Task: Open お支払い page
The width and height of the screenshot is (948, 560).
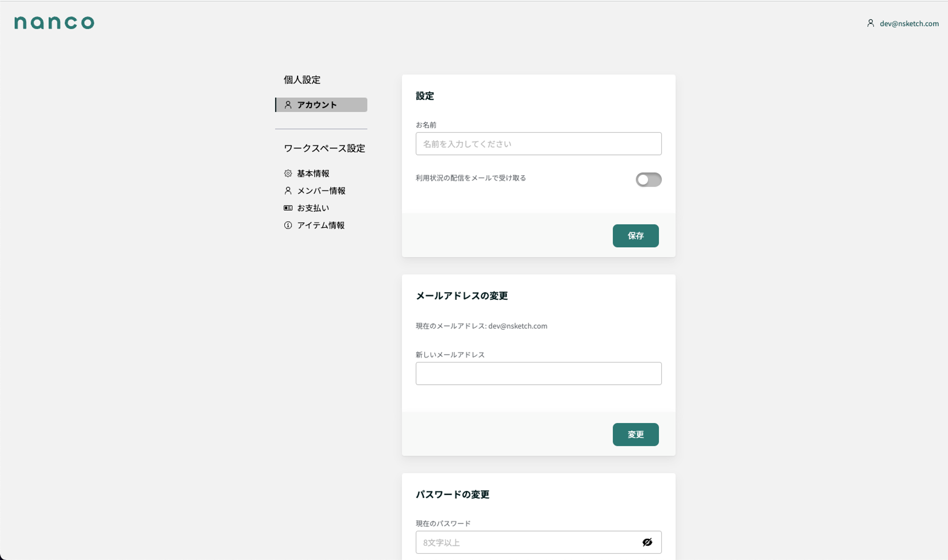Action: pyautogui.click(x=313, y=208)
